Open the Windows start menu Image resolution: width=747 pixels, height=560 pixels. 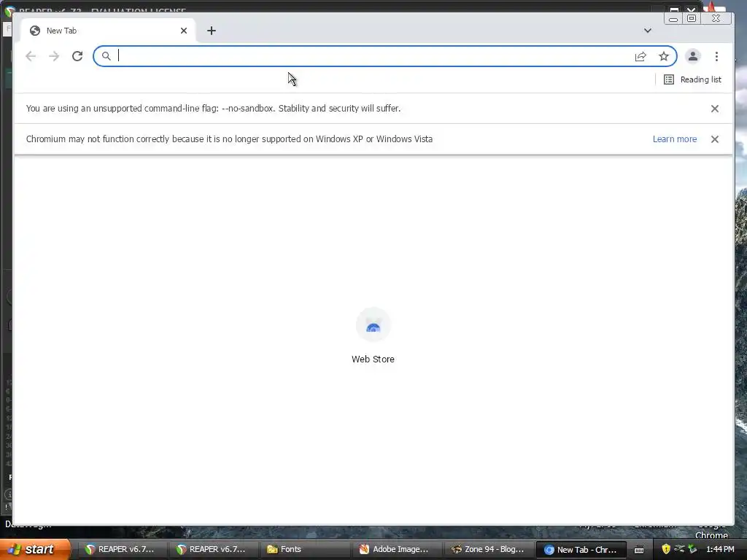[34, 549]
